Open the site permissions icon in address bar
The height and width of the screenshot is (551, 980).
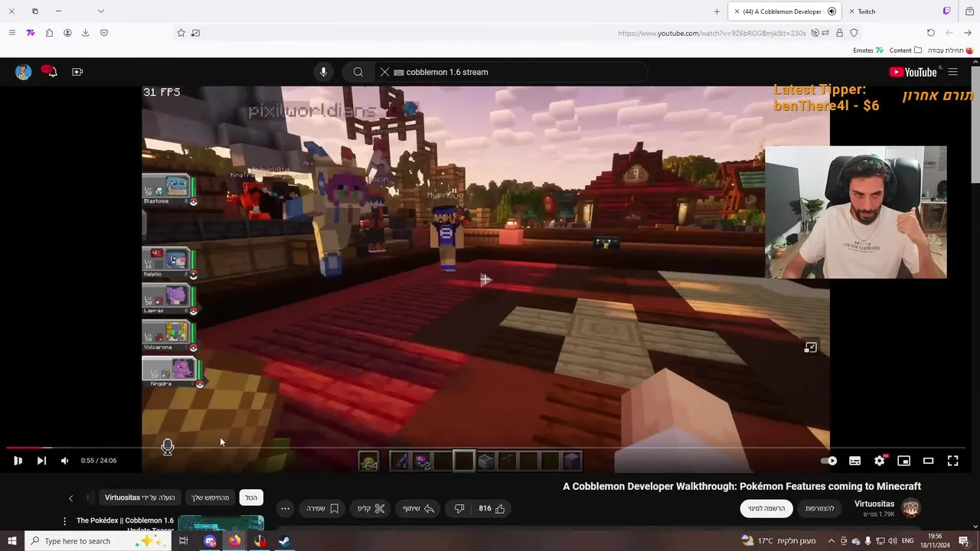[827, 33]
